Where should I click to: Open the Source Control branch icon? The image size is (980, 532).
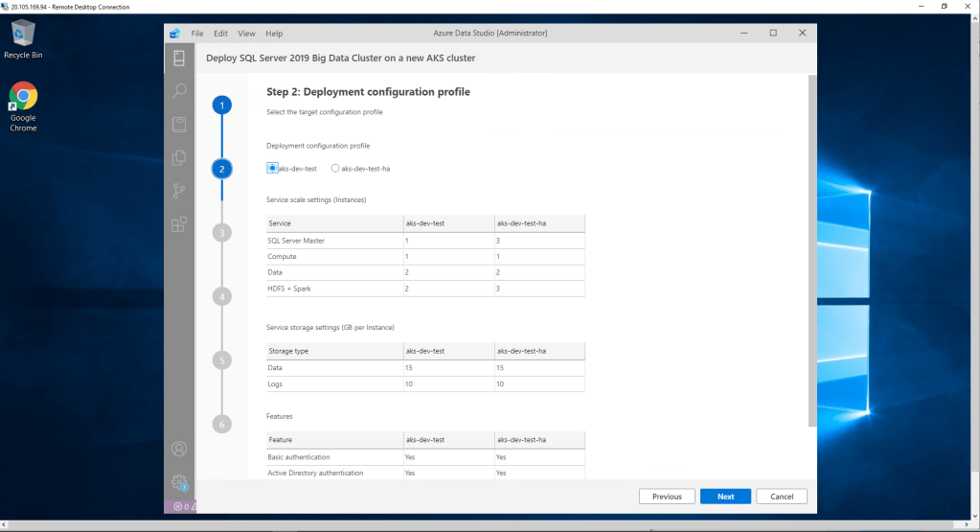tap(178, 190)
